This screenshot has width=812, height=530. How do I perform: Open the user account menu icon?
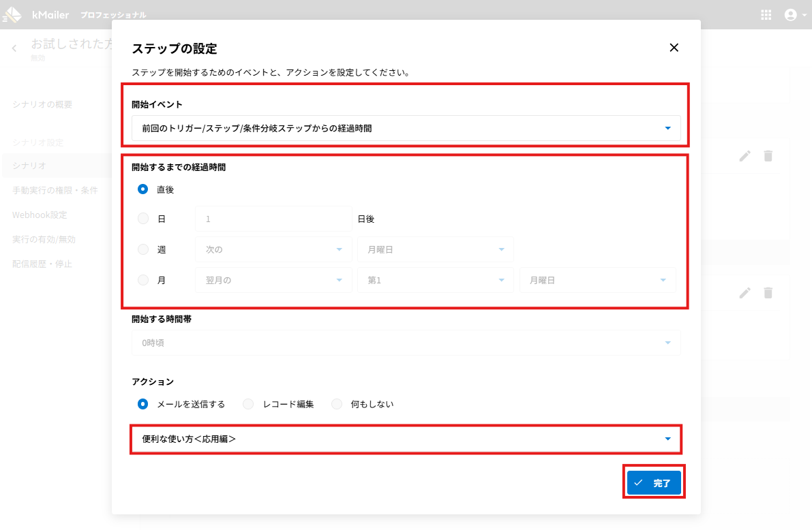(791, 14)
